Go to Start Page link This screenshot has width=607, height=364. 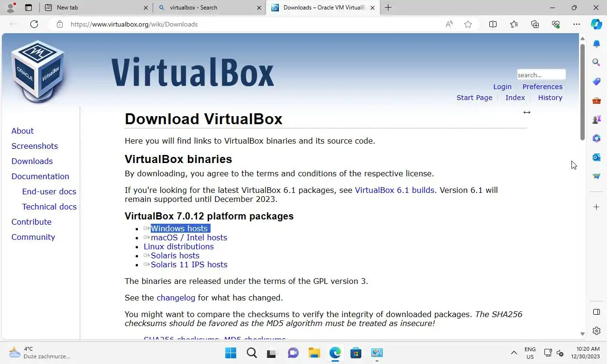coord(474,98)
